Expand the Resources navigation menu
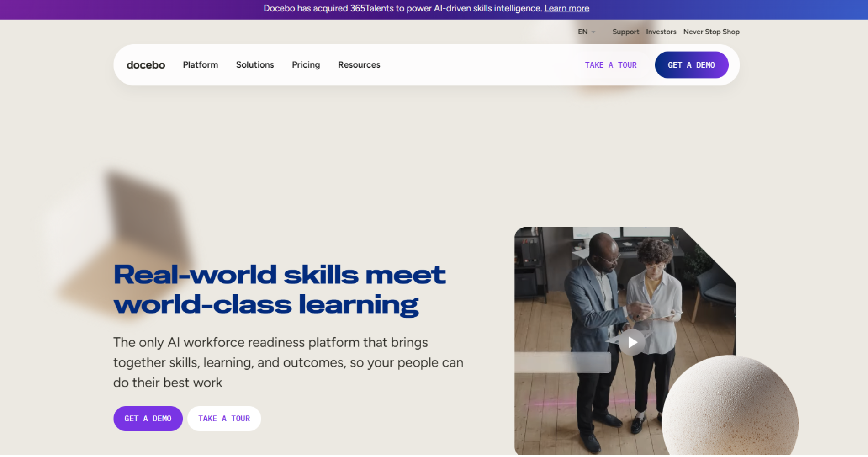This screenshot has height=457, width=868. point(359,65)
